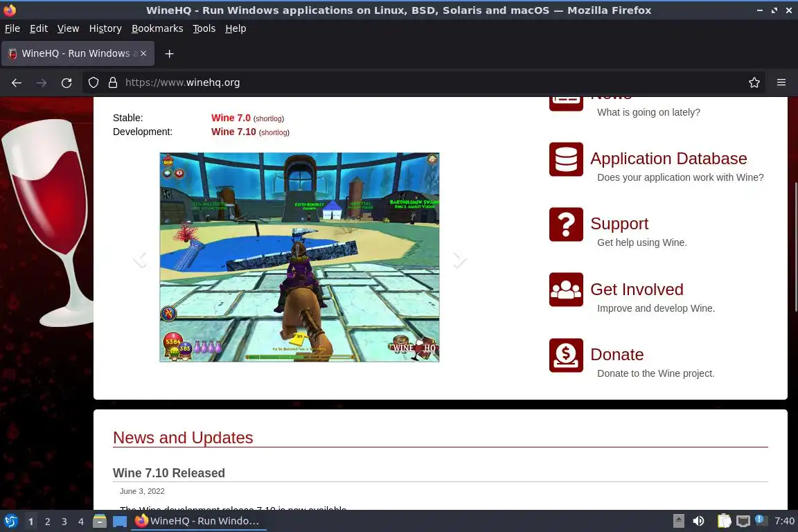Select the WineHQ browser tab

(x=78, y=53)
